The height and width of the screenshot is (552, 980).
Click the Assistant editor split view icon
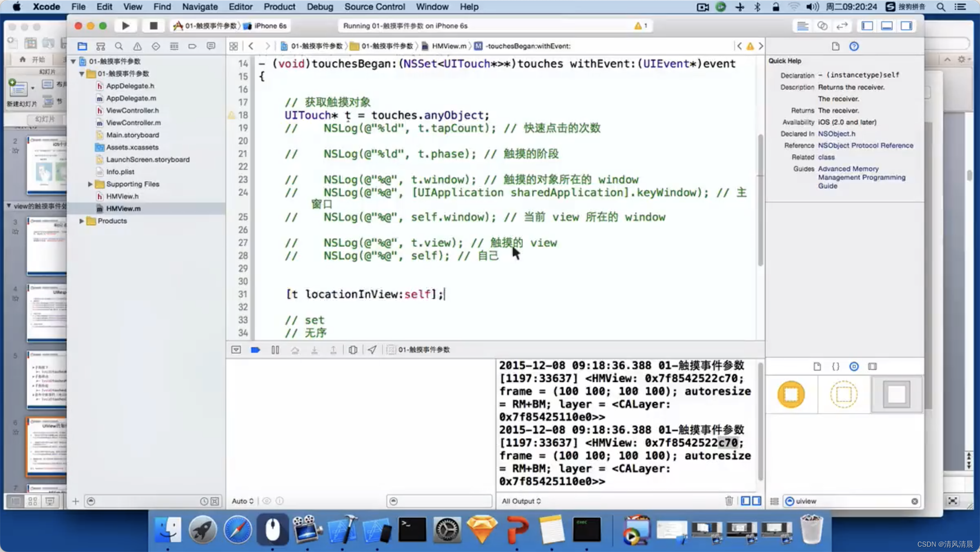tap(820, 26)
